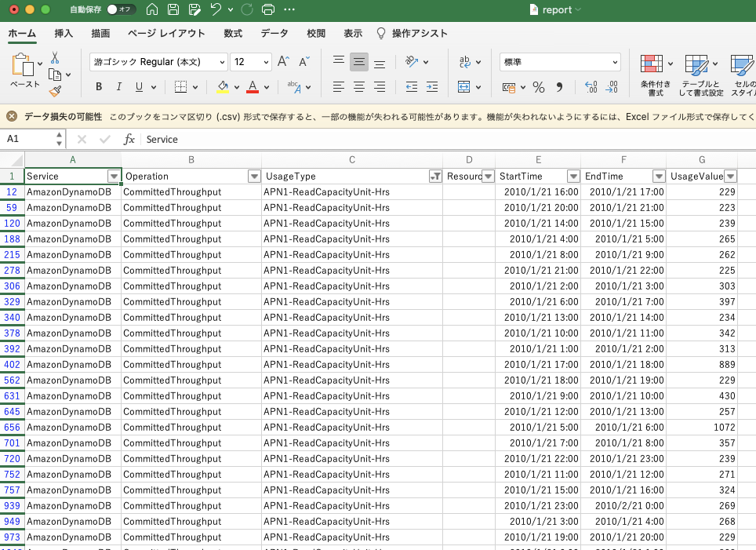
Task: Open the three-dot more commands menu
Action: click(289, 9)
